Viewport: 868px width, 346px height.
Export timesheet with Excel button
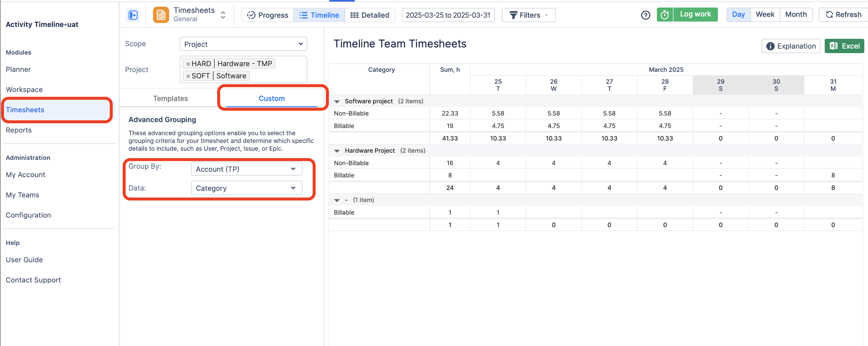pos(844,46)
